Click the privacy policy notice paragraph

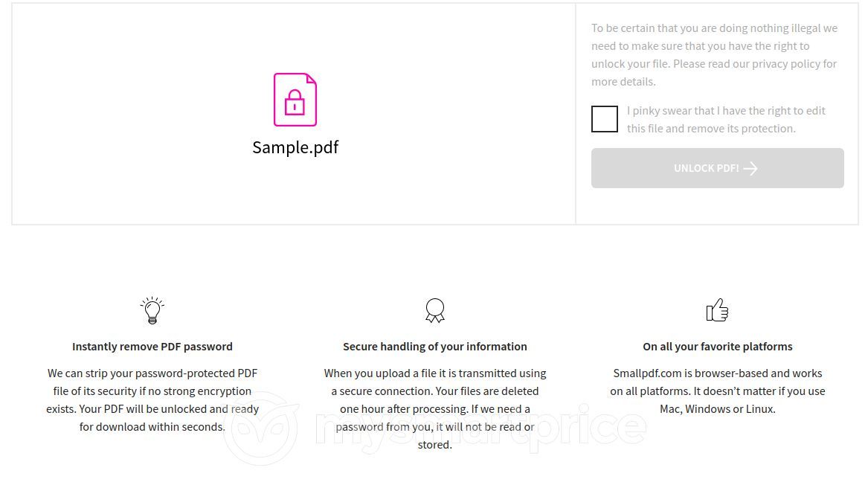tap(714, 55)
